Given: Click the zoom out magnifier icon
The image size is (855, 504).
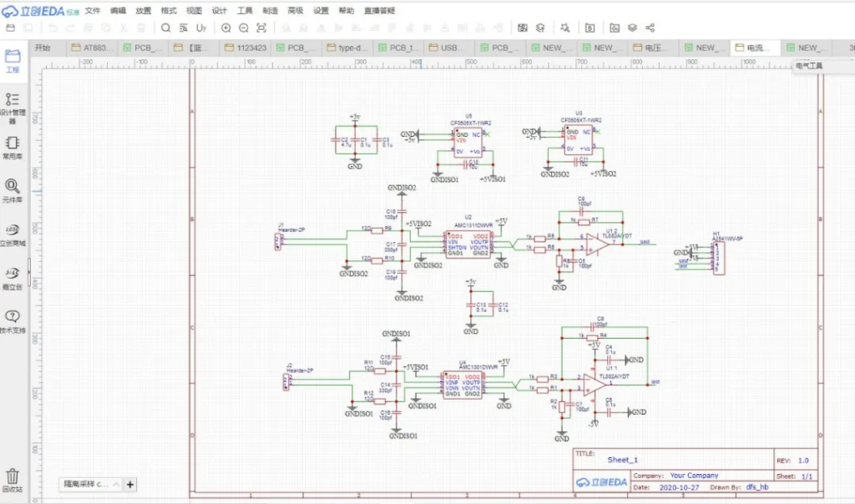Looking at the screenshot, I should click(244, 28).
